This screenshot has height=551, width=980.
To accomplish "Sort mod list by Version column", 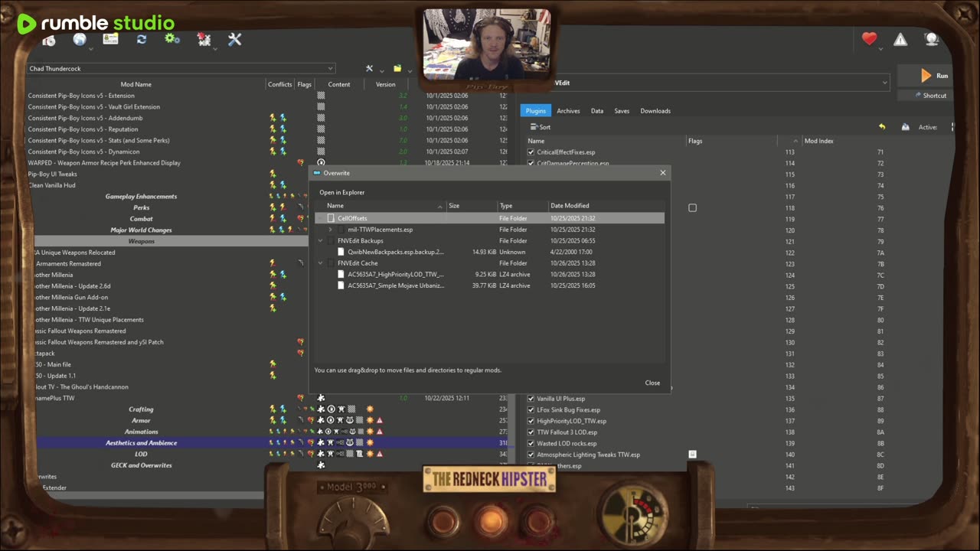I will tap(386, 85).
